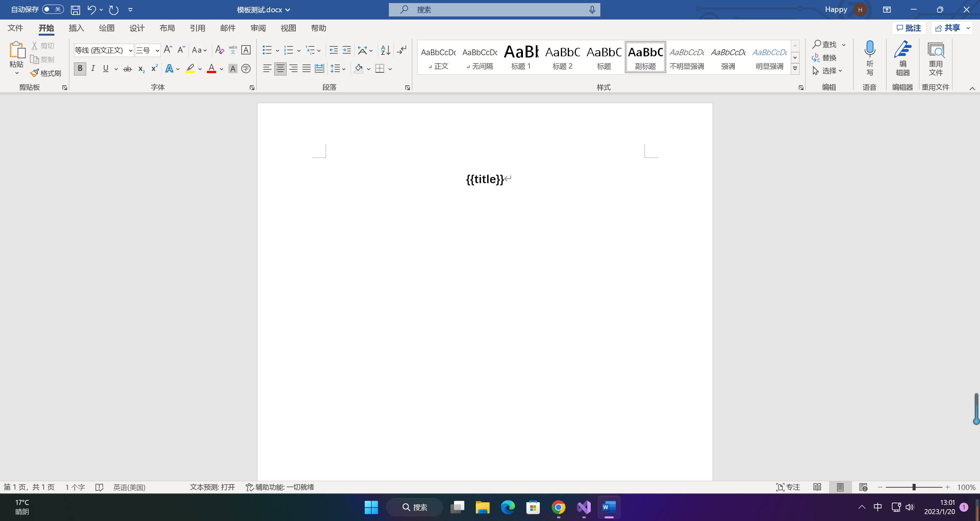
Task: Apply character border icon
Action: click(246, 50)
